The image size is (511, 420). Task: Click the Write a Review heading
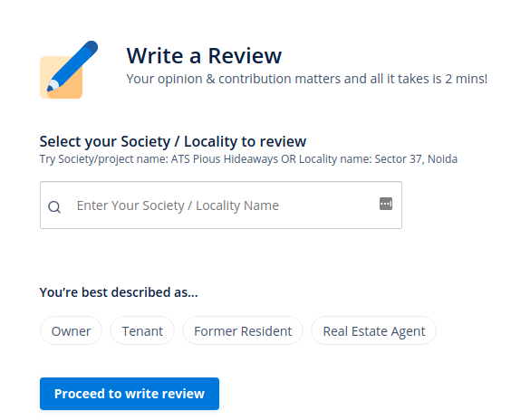tap(204, 56)
